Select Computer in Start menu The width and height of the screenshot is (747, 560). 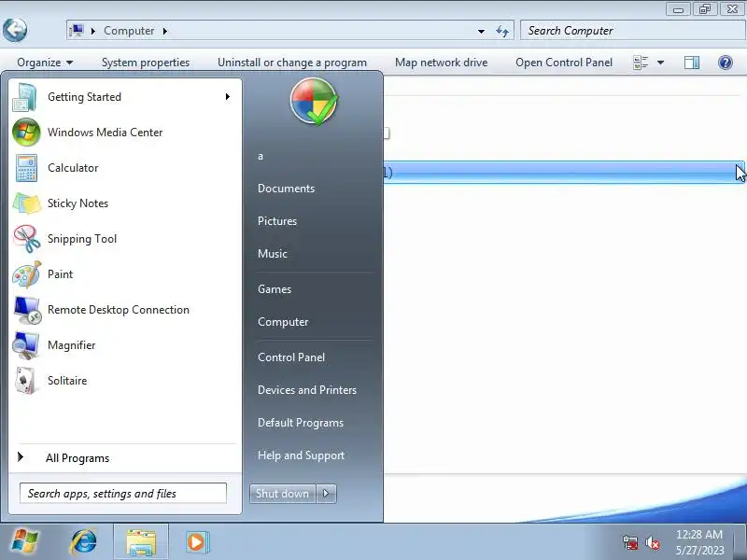pyautogui.click(x=283, y=322)
